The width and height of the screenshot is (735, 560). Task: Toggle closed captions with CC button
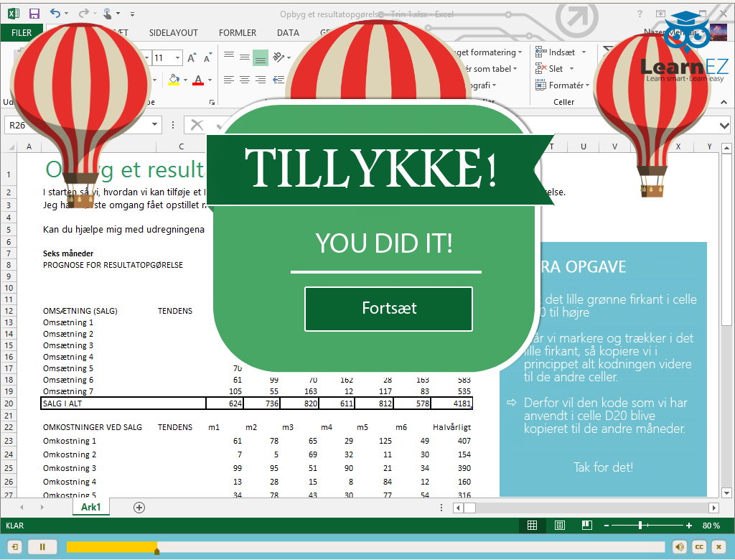point(698,547)
